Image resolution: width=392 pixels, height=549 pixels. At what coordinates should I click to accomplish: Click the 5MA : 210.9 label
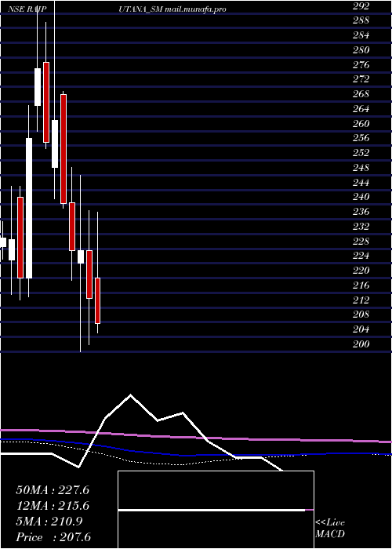tap(49, 522)
